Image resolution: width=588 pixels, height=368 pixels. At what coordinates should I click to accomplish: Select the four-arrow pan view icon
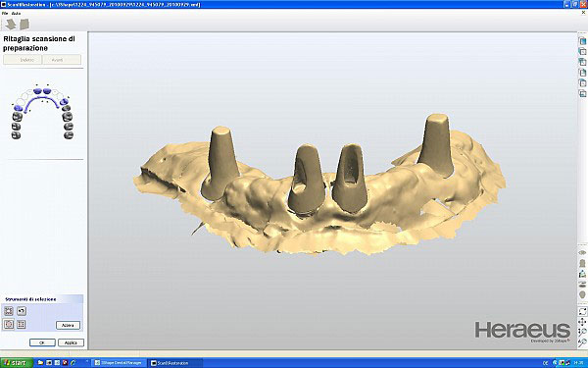[x=582, y=322]
